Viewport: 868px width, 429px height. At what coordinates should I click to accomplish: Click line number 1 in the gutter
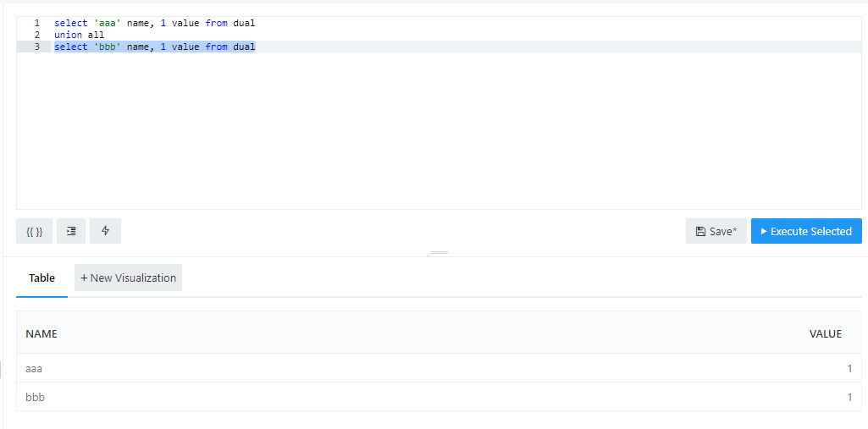[36, 23]
